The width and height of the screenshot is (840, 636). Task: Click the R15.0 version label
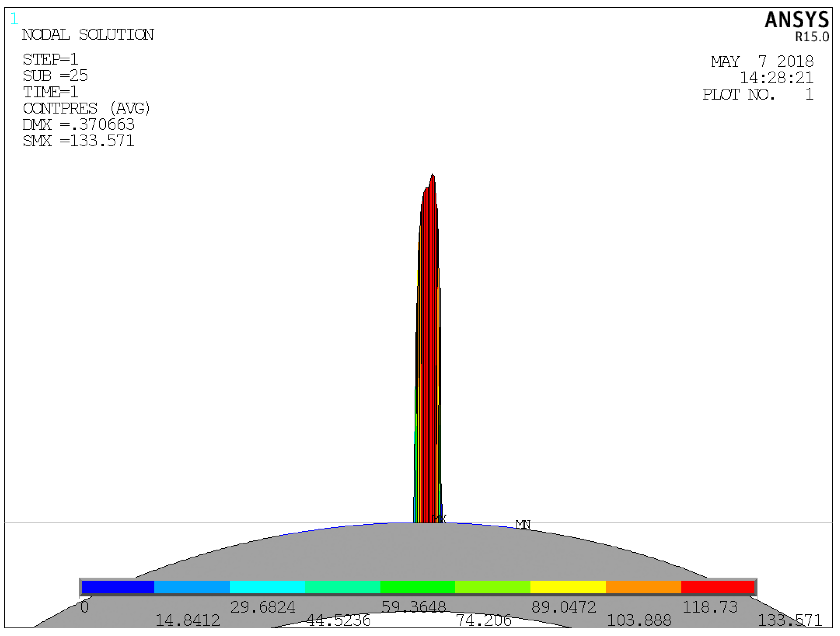[x=812, y=37]
